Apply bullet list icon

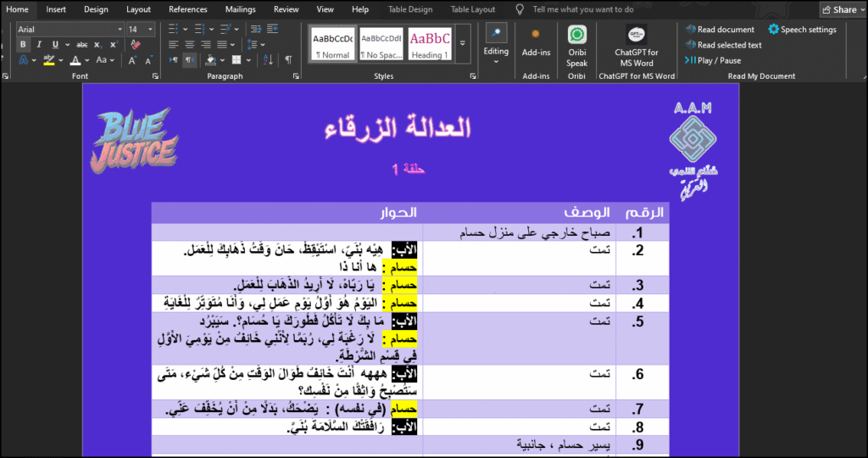point(173,29)
